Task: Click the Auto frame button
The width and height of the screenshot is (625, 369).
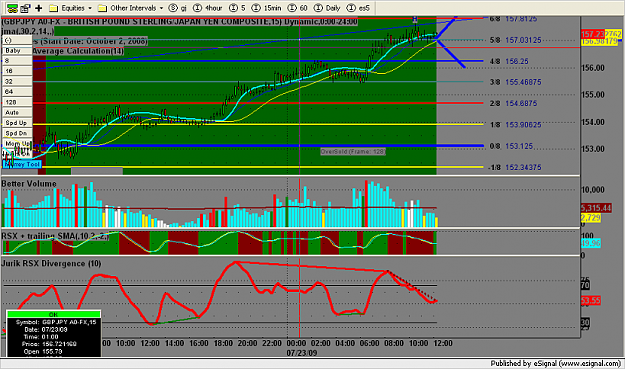Action: point(17,113)
